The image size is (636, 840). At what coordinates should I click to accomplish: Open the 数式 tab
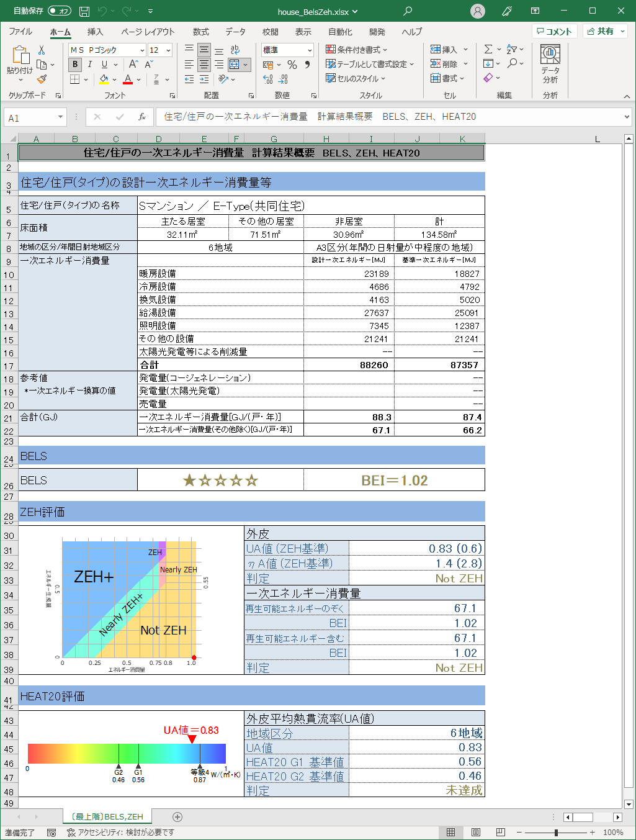(200, 32)
